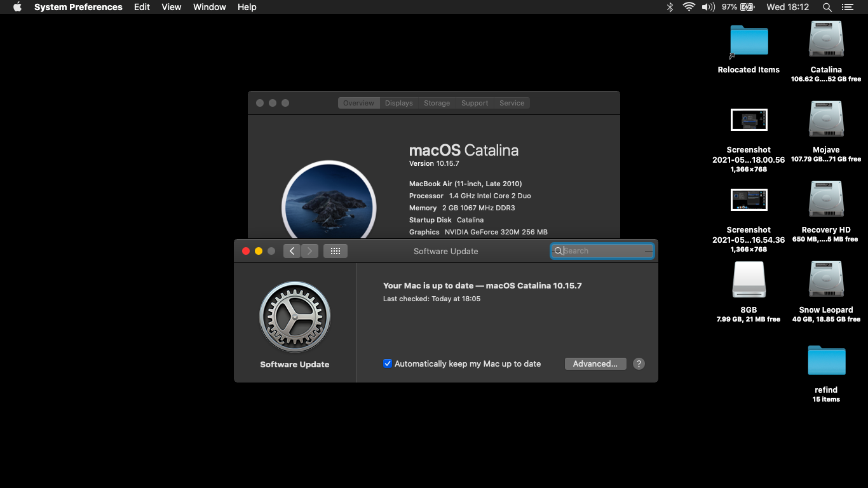Switch to the Overview tab in About This Mac
The image size is (868, 488).
(358, 103)
